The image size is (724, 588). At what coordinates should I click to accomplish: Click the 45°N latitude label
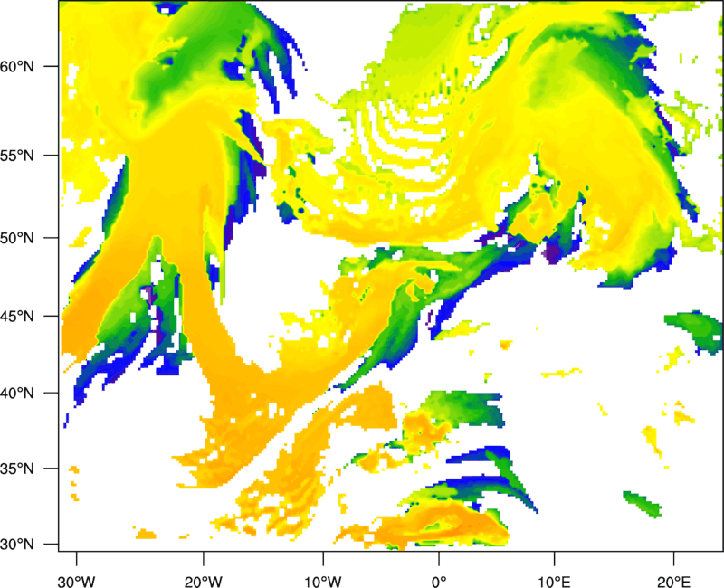pos(17,316)
